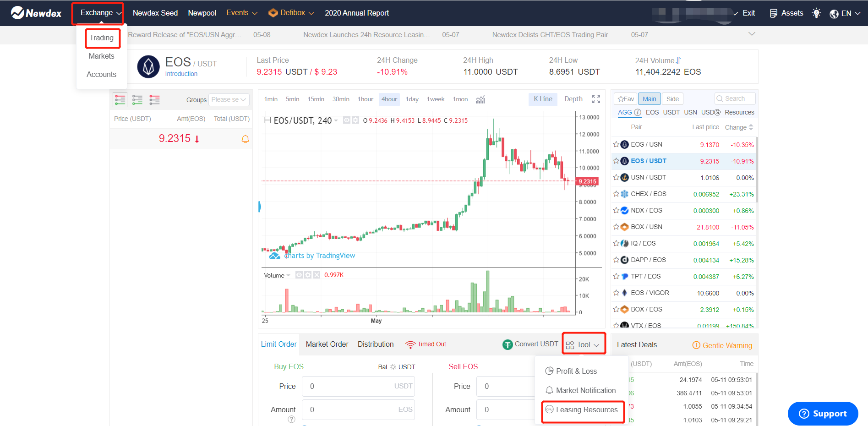Click the Gentle Warning alert icon
This screenshot has height=426, width=868.
[696, 345]
